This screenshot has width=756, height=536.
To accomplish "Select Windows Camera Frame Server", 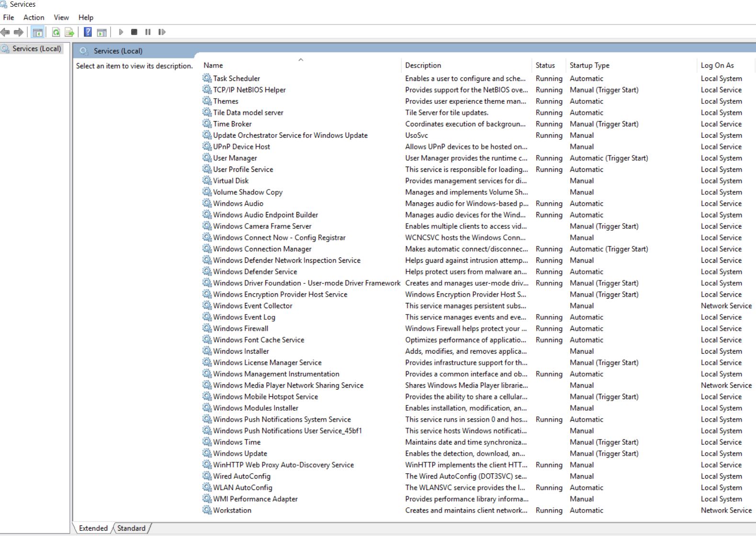I will [x=262, y=226].
